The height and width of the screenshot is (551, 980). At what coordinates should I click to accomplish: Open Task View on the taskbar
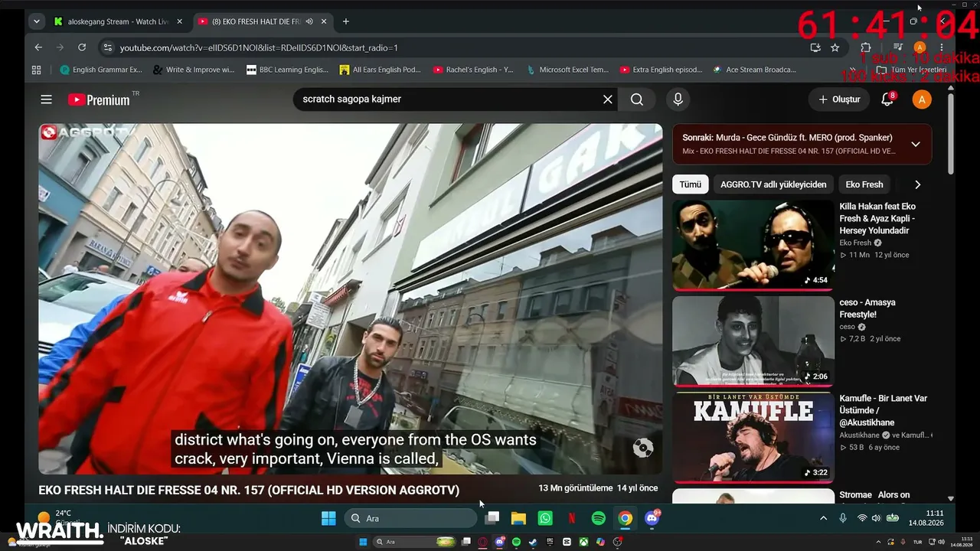492,519
